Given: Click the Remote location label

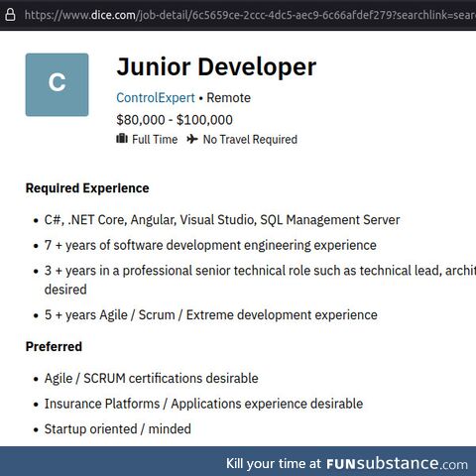Looking at the screenshot, I should click(x=229, y=98).
